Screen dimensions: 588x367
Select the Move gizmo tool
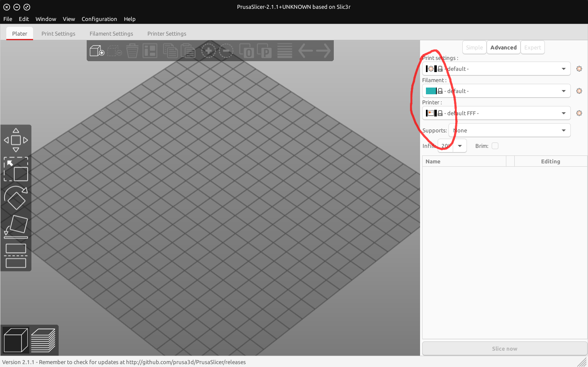(16, 140)
